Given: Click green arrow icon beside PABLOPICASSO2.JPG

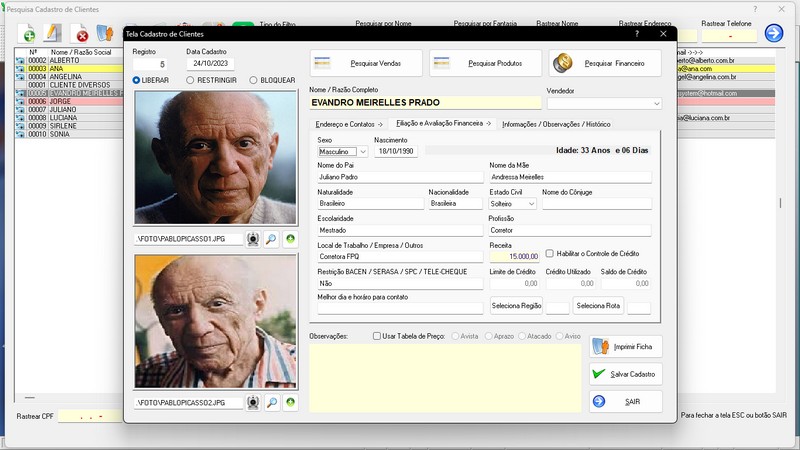Looking at the screenshot, I should [290, 402].
